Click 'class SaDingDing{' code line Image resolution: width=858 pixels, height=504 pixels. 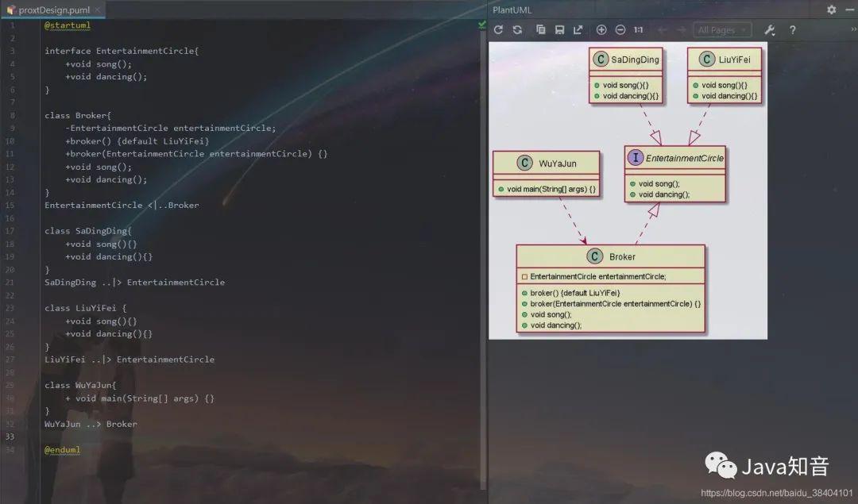88,231
